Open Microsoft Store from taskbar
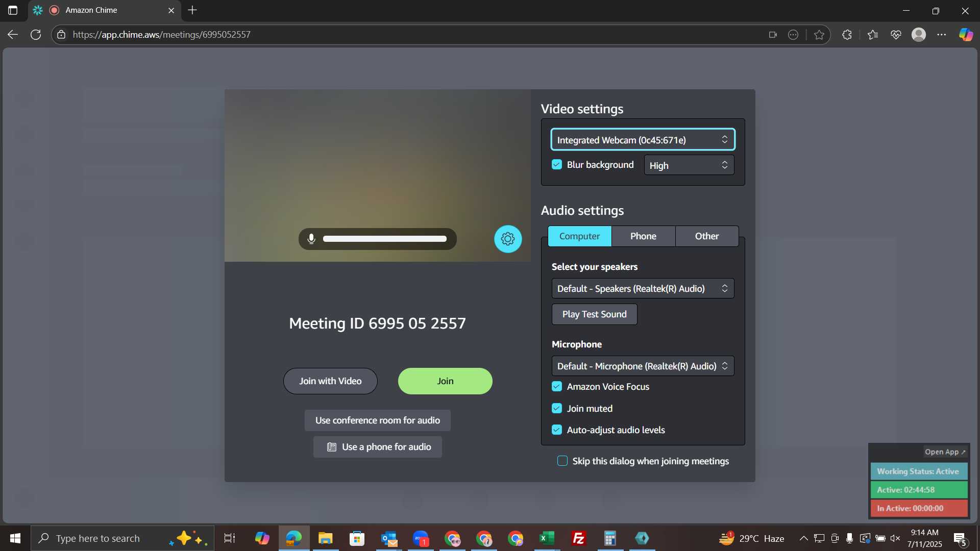This screenshot has width=980, height=551. 357,538
